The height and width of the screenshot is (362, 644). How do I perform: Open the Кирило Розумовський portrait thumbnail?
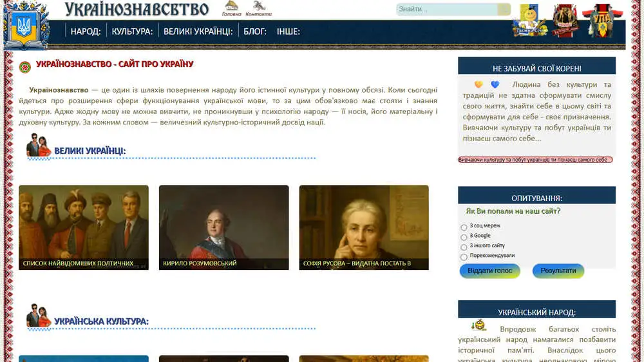(224, 227)
